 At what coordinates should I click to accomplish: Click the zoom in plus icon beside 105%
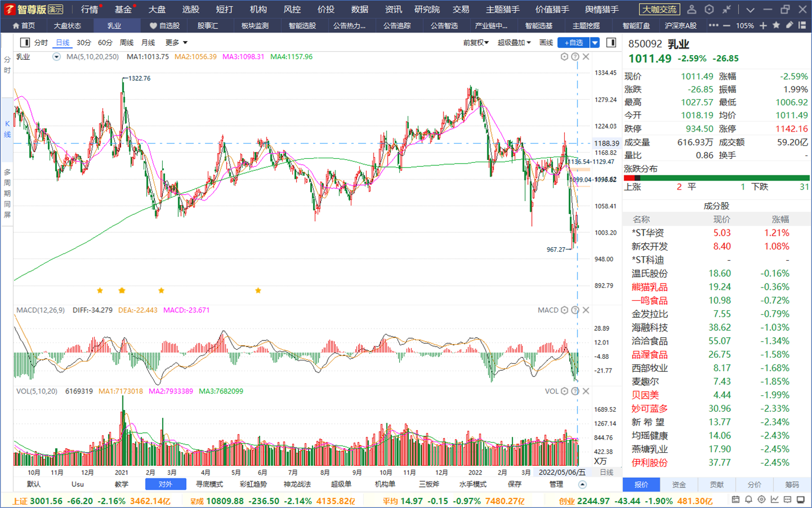(x=763, y=26)
